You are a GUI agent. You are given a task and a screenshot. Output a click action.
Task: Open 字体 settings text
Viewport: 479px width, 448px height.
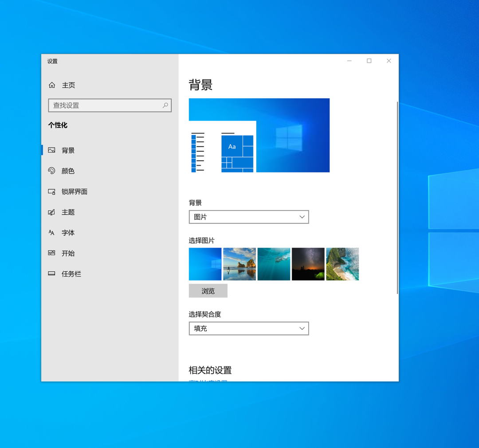68,233
